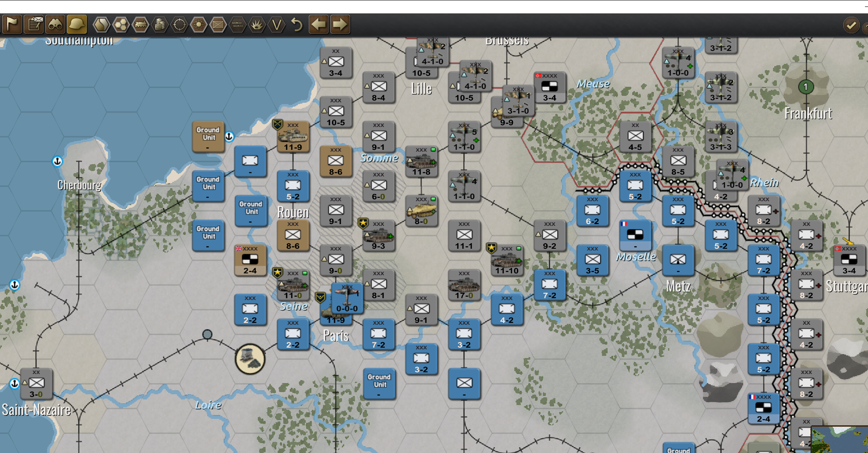Click the anchor icon beside tan Ground Unit
868x453 pixels.
229,136
